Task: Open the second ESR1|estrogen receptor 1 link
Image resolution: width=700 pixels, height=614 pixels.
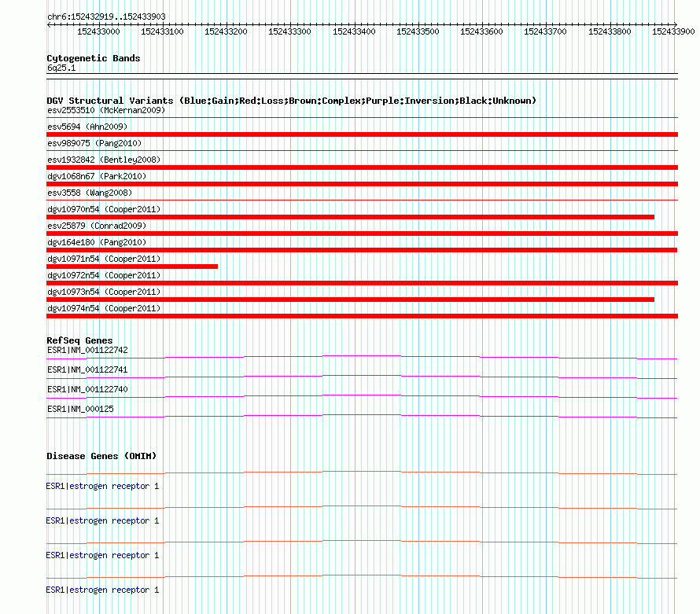Action: 102,520
